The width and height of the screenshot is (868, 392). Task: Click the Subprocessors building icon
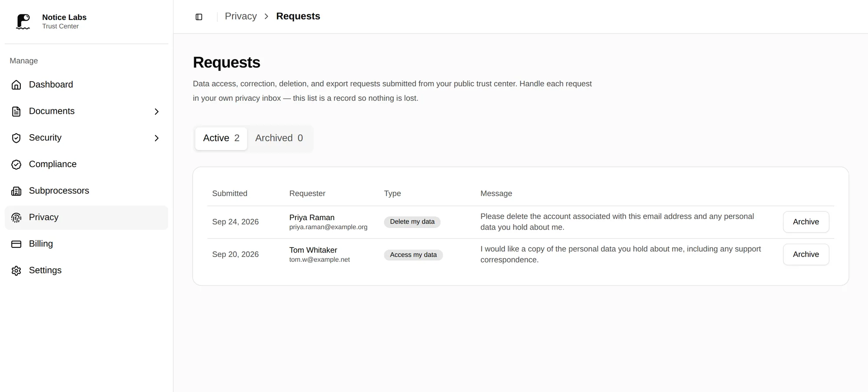tap(16, 191)
